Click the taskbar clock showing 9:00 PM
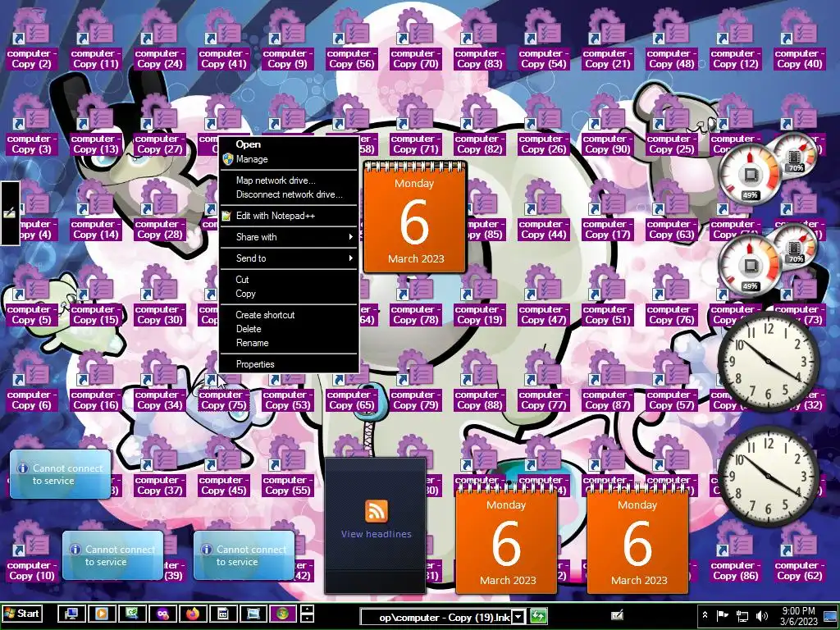840x630 pixels. (799, 616)
